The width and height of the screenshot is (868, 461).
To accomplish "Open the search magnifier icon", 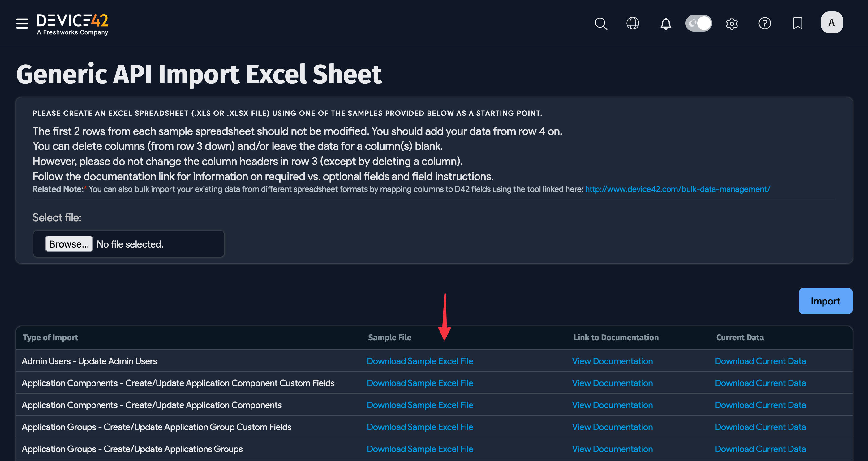I will coord(601,24).
